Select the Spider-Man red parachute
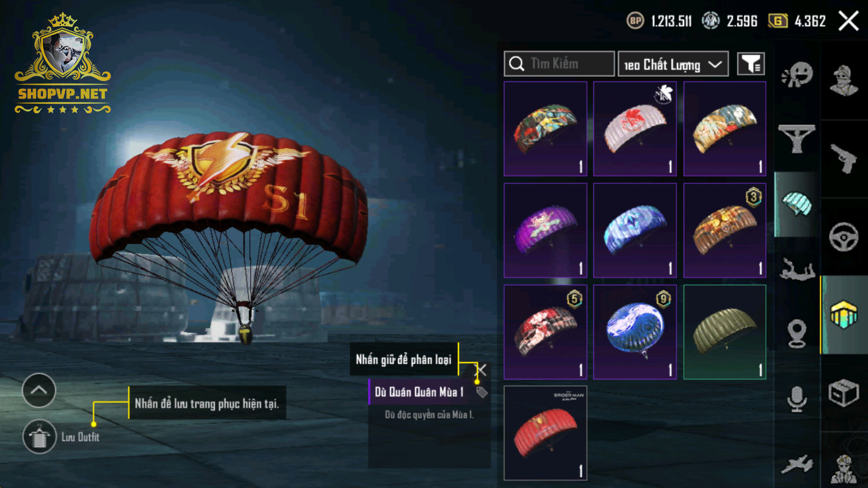The image size is (868, 488). coord(546,433)
